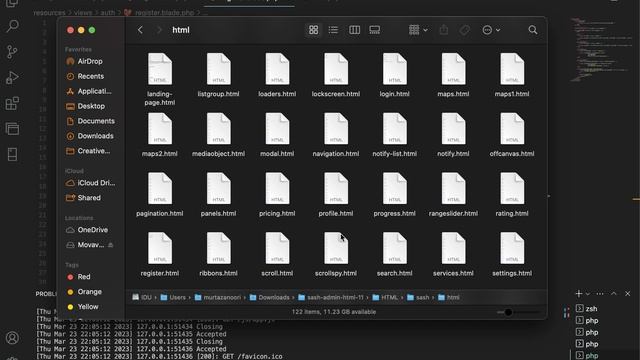Click the Finder search magnifier
640x360 pixels.
[533, 30]
